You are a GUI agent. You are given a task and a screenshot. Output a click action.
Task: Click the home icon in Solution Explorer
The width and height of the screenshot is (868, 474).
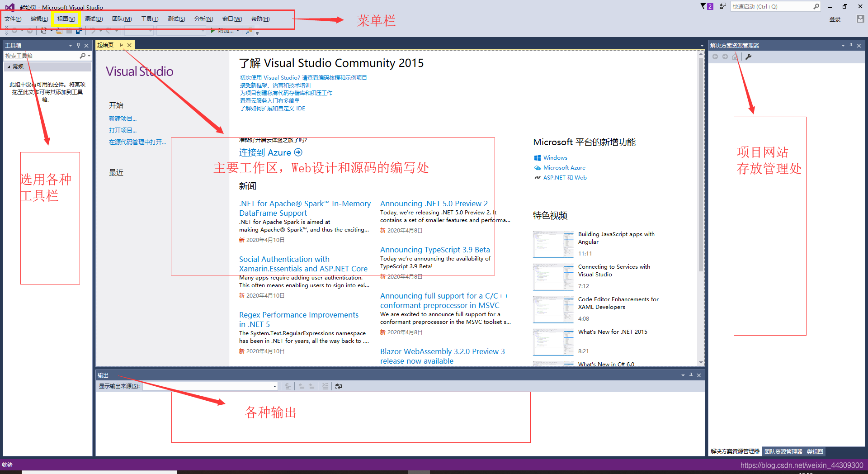735,57
